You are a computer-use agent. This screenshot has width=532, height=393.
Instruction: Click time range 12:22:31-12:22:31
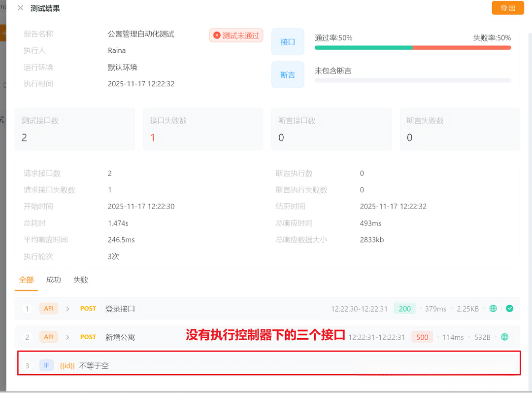click(377, 337)
